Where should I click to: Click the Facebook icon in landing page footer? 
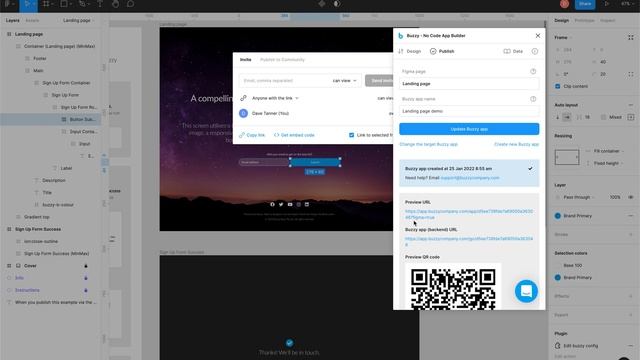click(x=272, y=204)
